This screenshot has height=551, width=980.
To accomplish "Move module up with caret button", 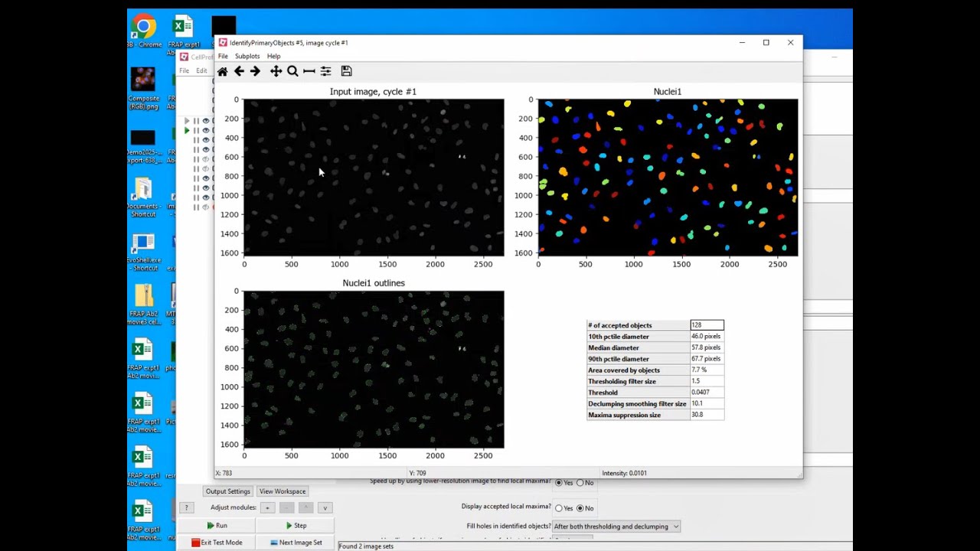I will (305, 507).
